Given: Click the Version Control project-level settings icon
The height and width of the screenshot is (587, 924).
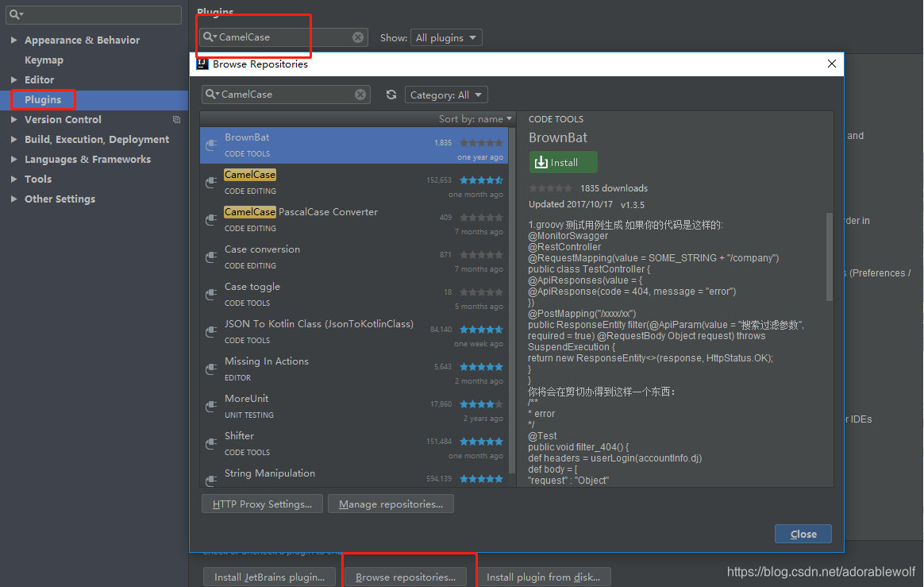Looking at the screenshot, I should 176,120.
